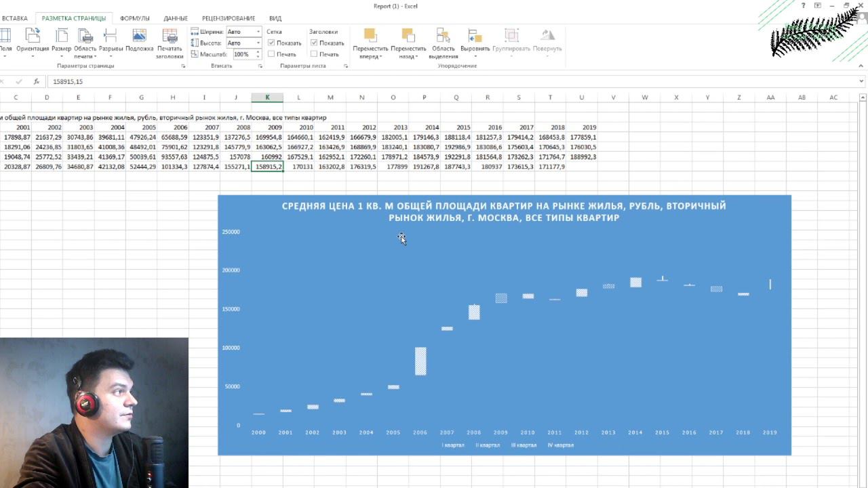Screen dimensions: 868x488
Task: Click the Группировать group objects button
Action: (x=511, y=43)
